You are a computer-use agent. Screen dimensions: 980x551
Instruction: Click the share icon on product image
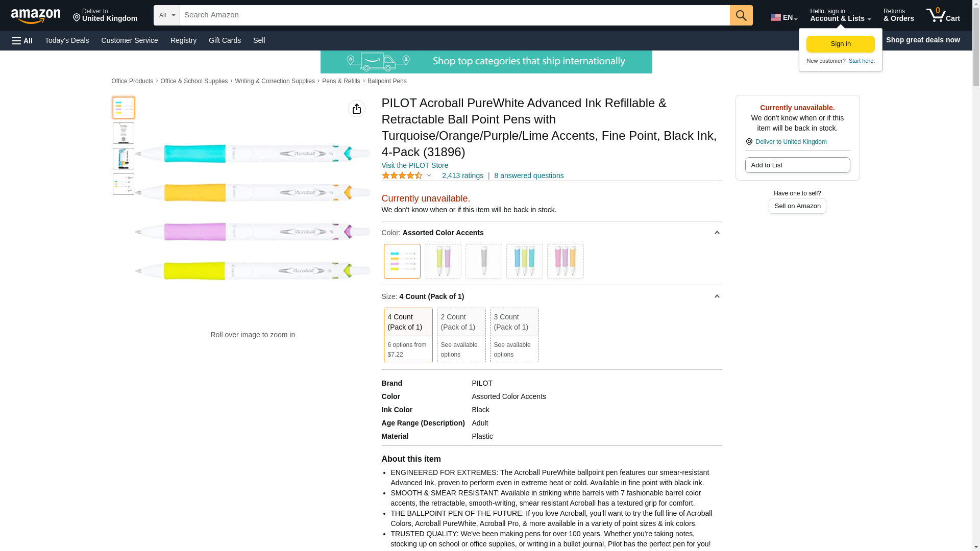point(357,109)
